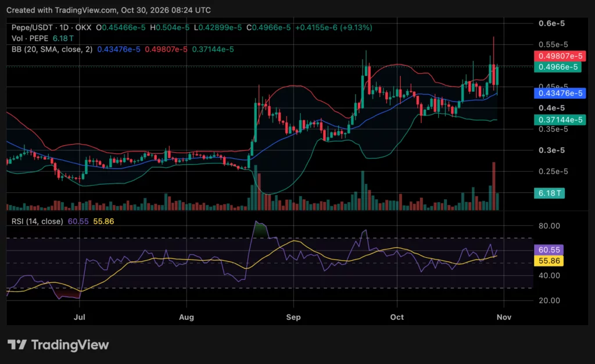
Task: Click the 40.00 RSI axis label
Action: [549, 276]
